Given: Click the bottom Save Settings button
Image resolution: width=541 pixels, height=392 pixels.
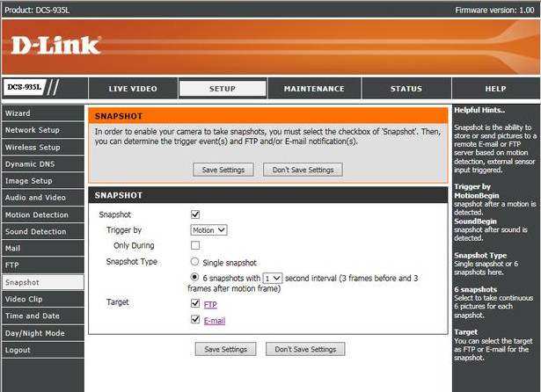Looking at the screenshot, I should click(x=226, y=349).
